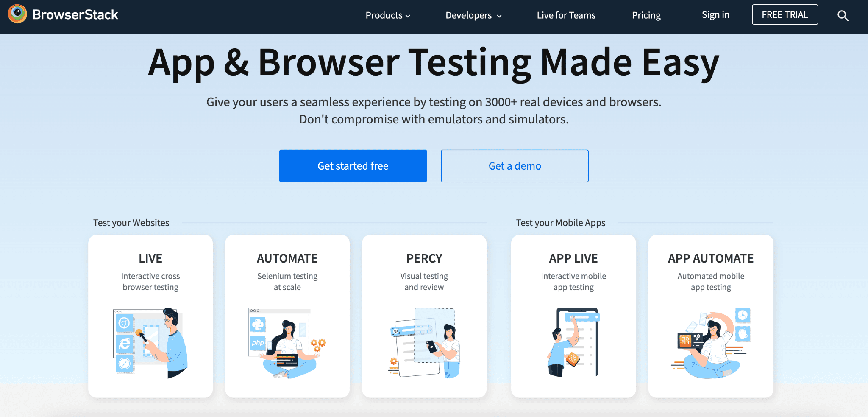Click Get started free button

coord(353,166)
